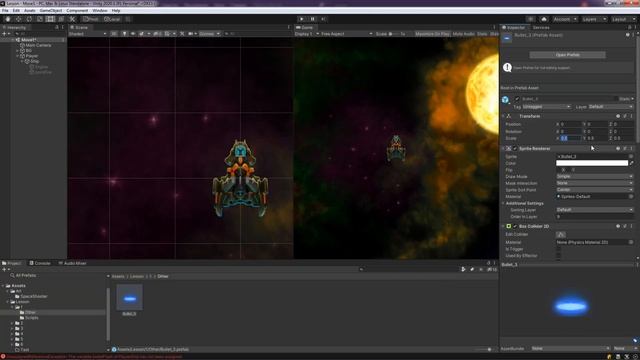Open the File menu

(5, 11)
